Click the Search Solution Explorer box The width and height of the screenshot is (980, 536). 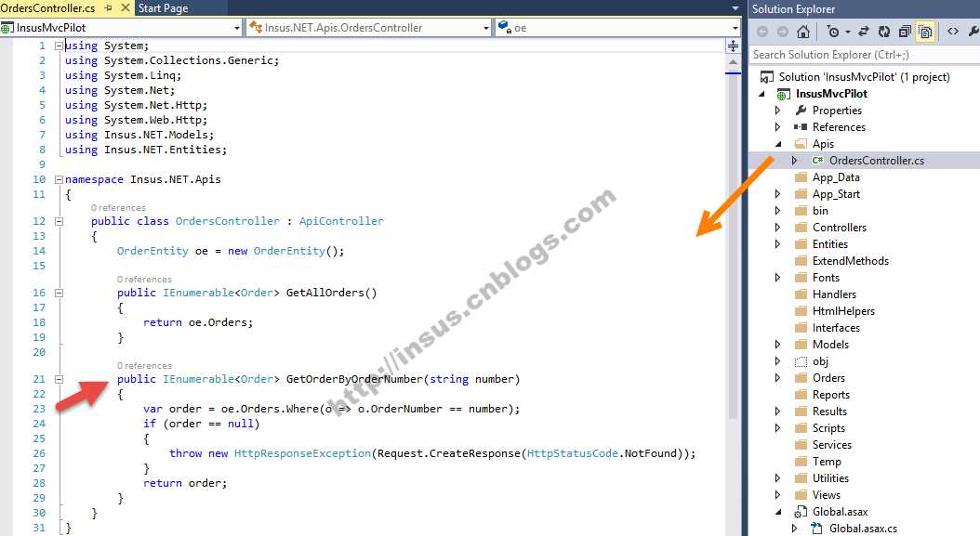[865, 55]
